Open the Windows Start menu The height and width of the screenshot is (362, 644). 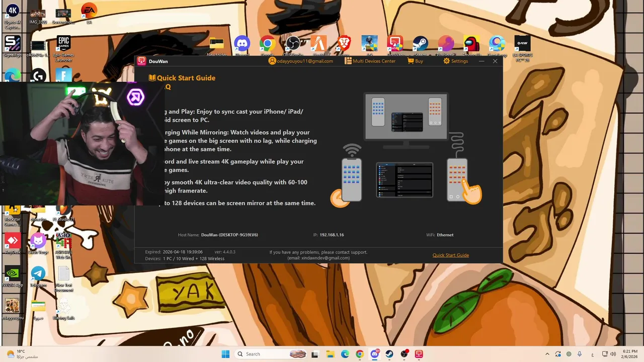coord(225,354)
